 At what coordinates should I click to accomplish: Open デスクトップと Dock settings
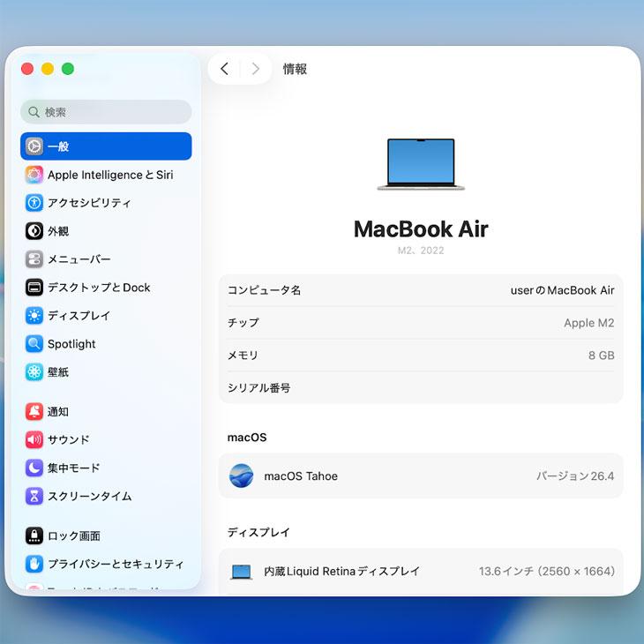click(x=106, y=288)
